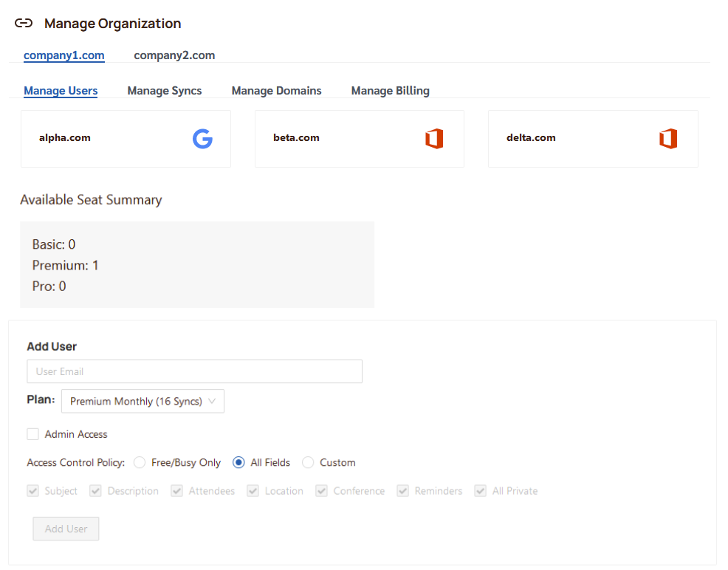Select the All Fields radio option
This screenshot has height=570, width=728.
tap(238, 462)
